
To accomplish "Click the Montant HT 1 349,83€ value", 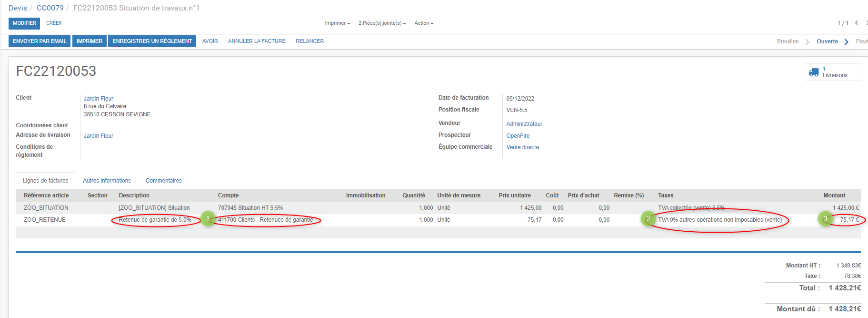I will 848,266.
